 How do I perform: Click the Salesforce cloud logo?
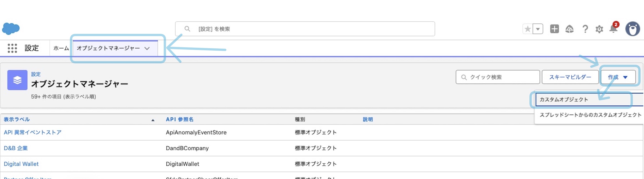pyautogui.click(x=11, y=28)
